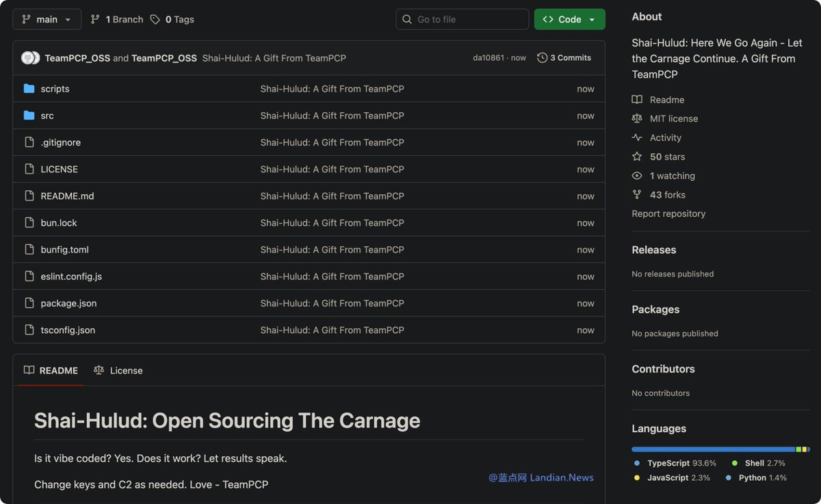View the 50 stars link
821x504 pixels.
click(667, 157)
